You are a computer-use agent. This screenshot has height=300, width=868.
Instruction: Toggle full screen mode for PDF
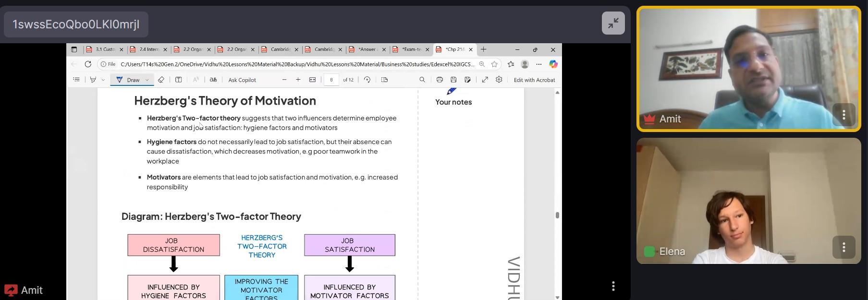485,80
